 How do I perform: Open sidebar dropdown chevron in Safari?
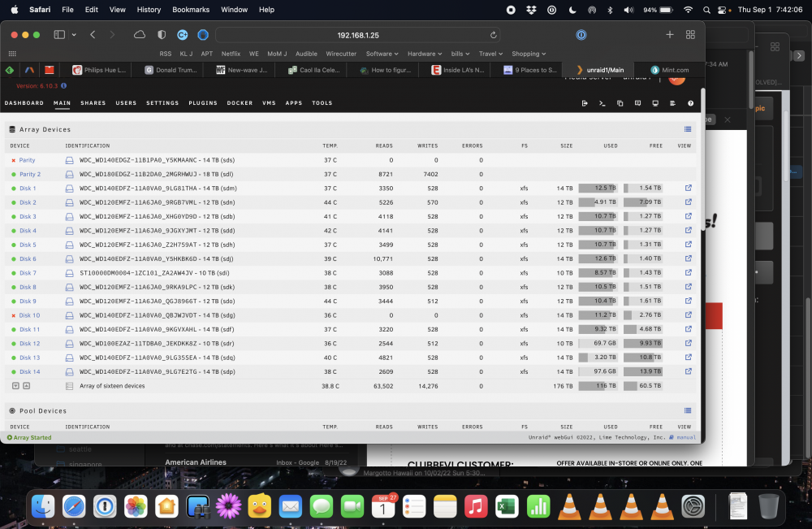74,35
